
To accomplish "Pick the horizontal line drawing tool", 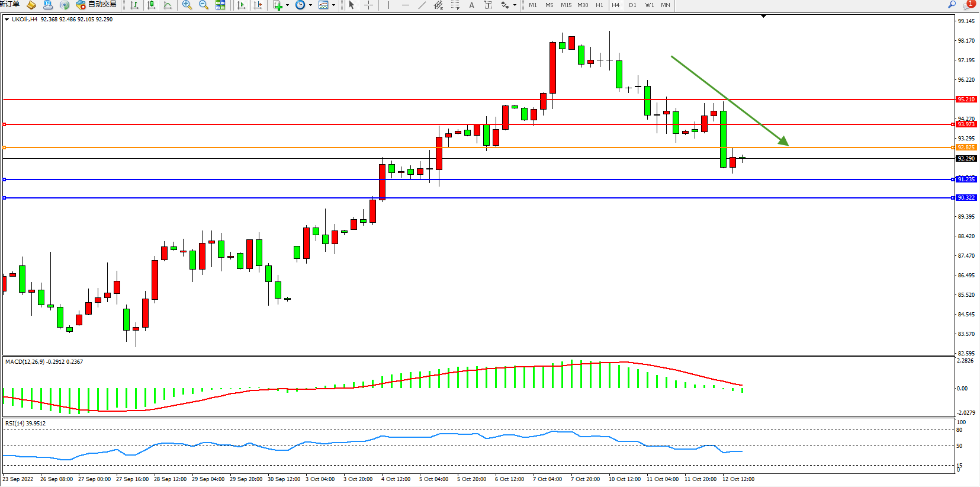I will (405, 5).
